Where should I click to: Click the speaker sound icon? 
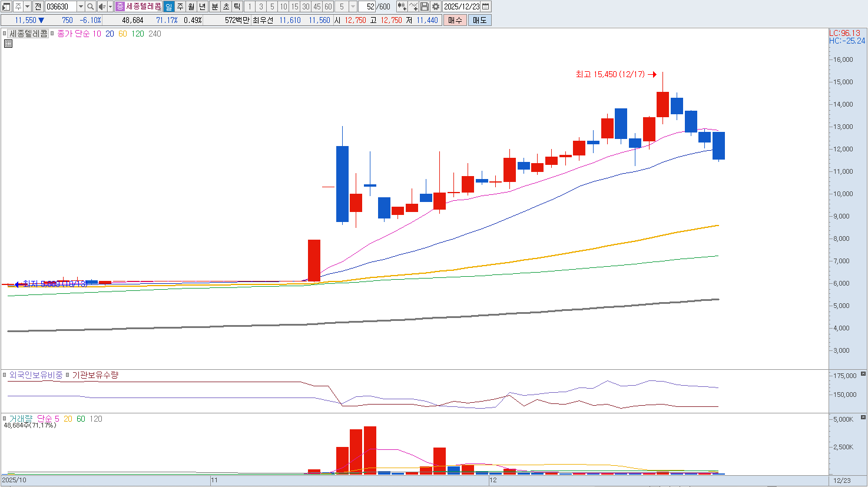[x=101, y=6]
